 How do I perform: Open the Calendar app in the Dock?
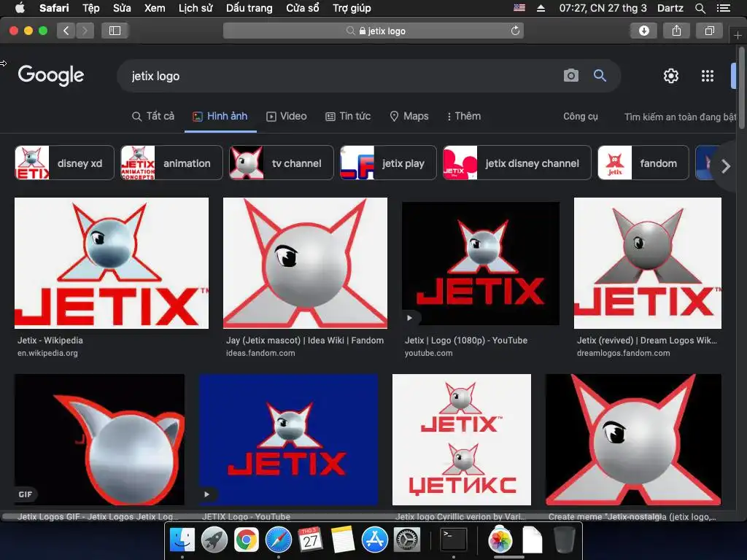(311, 540)
